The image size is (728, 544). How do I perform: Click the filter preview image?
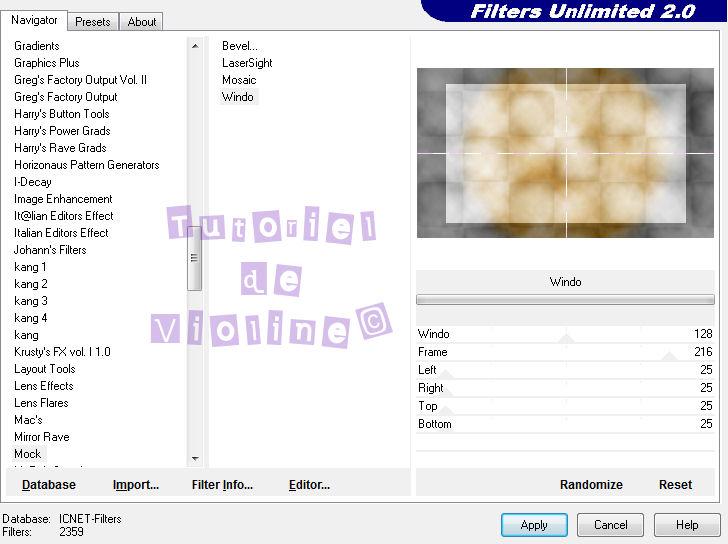pyautogui.click(x=565, y=153)
